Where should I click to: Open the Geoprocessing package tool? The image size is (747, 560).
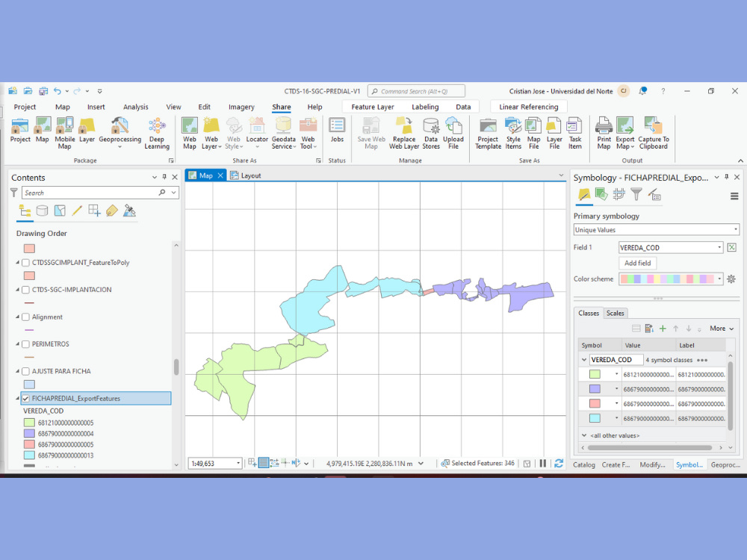[120, 134]
